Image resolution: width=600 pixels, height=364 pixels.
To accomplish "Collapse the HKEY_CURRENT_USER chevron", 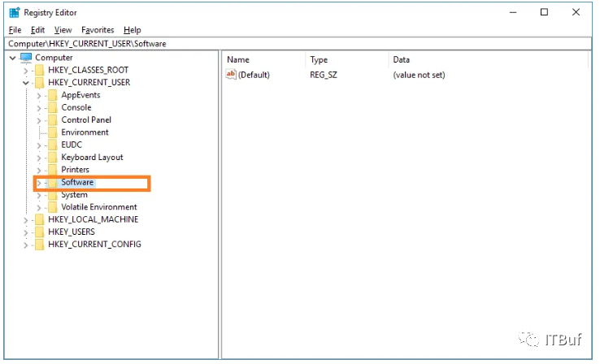I will coord(26,83).
